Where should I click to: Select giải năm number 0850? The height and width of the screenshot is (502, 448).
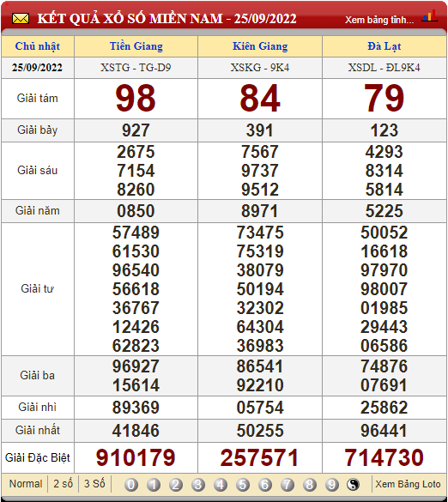pos(136,211)
